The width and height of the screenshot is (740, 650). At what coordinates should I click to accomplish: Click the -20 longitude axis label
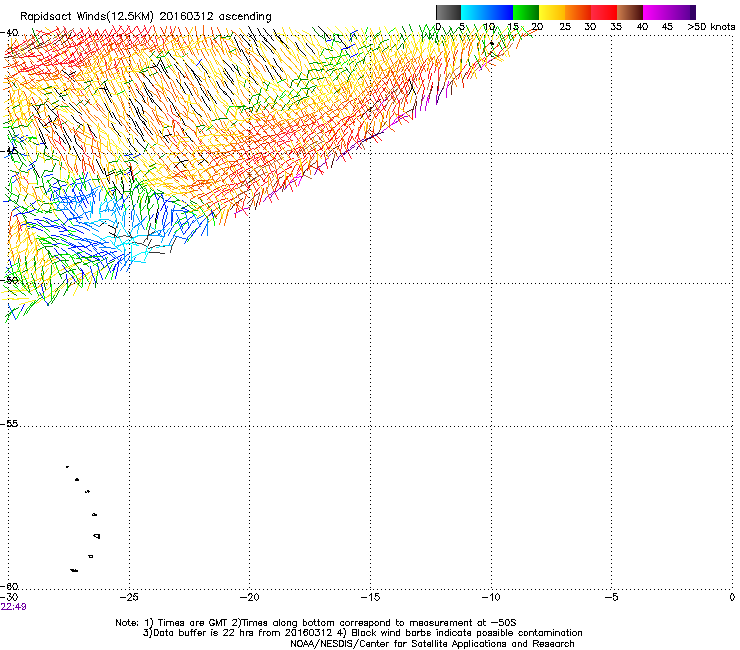point(250,597)
